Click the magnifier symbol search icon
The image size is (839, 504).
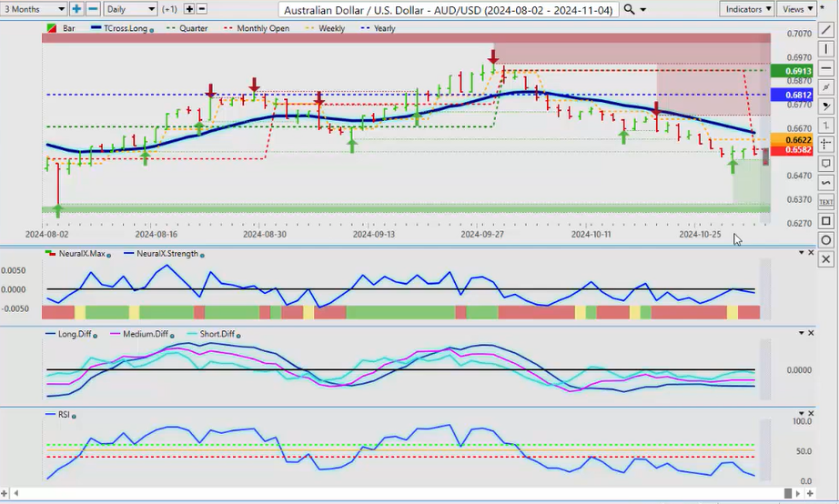[x=630, y=9]
